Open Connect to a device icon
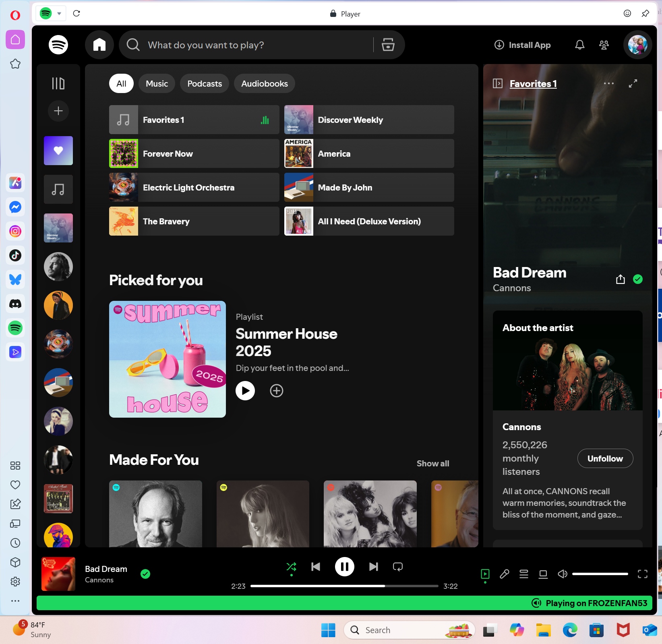Viewport: 662px width, 644px height. click(543, 574)
